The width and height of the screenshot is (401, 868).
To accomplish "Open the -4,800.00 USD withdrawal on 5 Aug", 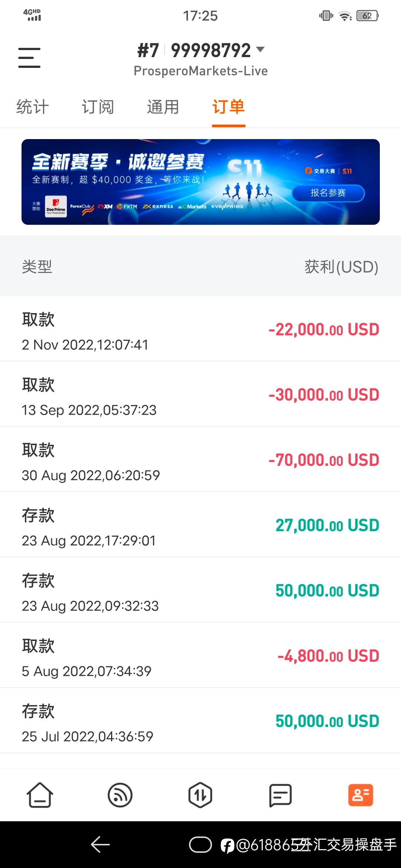I will click(200, 655).
